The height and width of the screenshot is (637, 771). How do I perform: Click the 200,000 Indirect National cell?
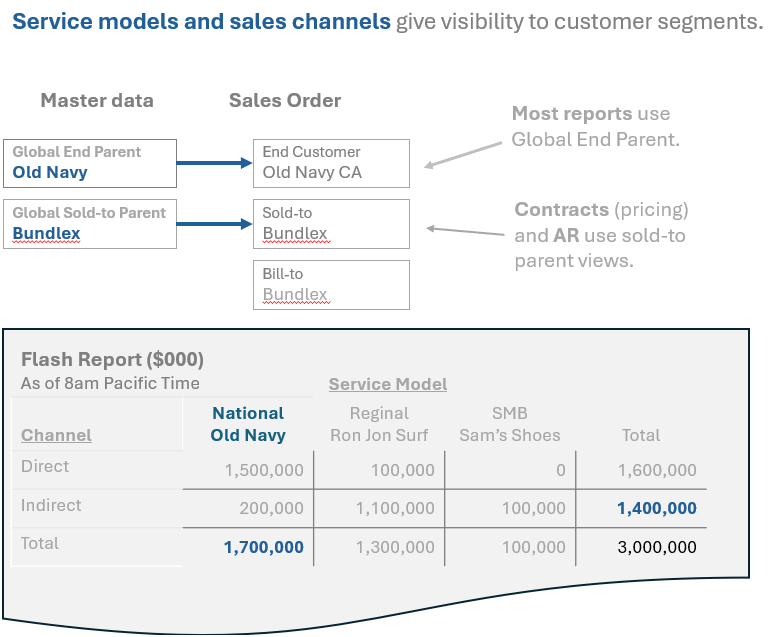click(x=271, y=508)
